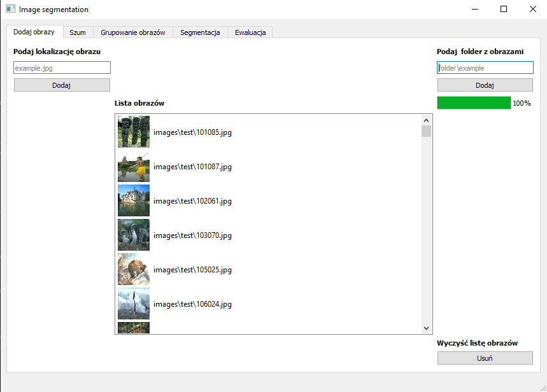
Task: Click the scrollbar down arrow
Action: tap(426, 328)
